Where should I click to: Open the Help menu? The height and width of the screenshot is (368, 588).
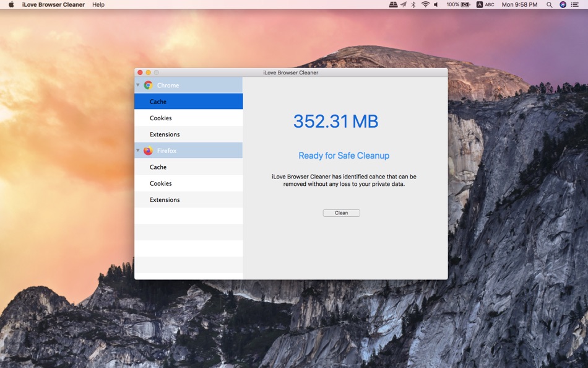pos(98,4)
